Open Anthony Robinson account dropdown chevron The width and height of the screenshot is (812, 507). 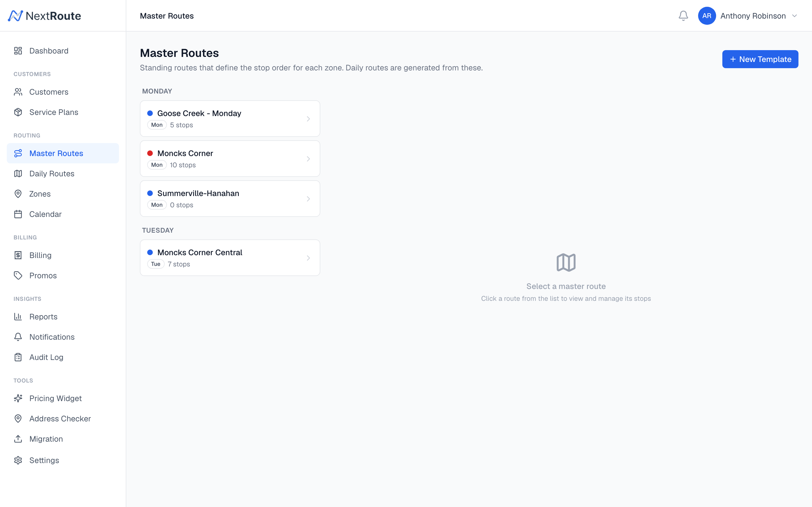[x=794, y=16]
